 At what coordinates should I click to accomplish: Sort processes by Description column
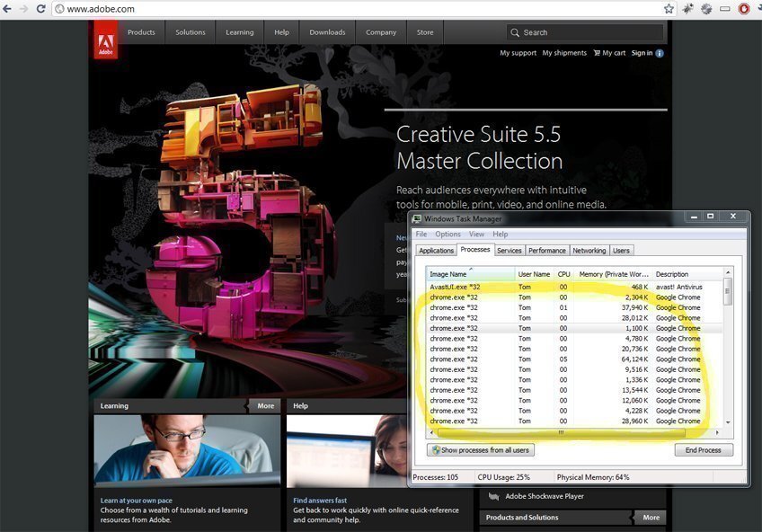tap(687, 274)
